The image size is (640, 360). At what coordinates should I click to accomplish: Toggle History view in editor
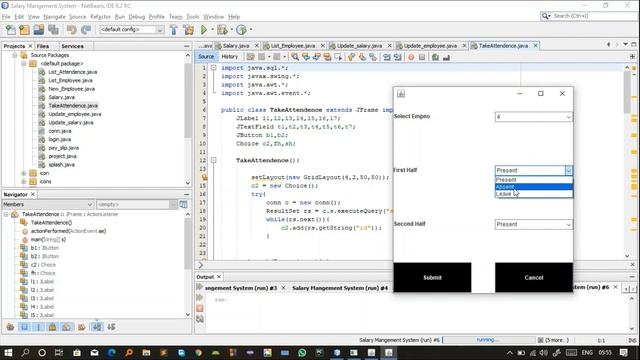(229, 57)
